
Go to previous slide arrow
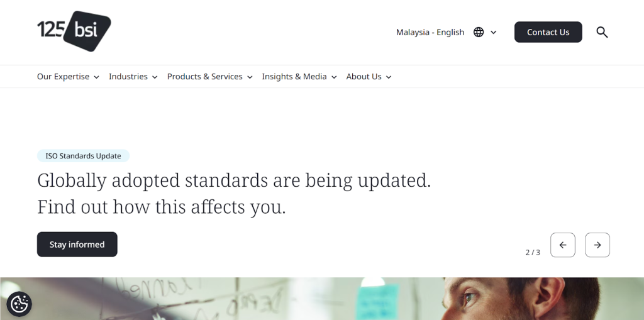[x=562, y=245]
